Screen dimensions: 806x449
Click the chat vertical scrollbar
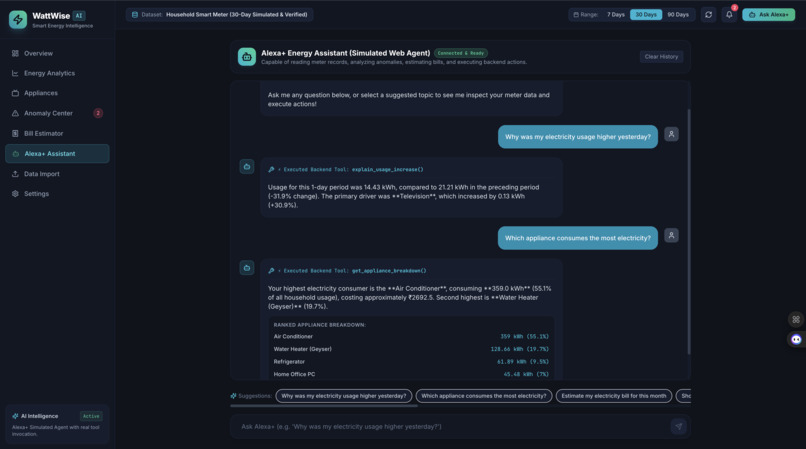coord(689,231)
